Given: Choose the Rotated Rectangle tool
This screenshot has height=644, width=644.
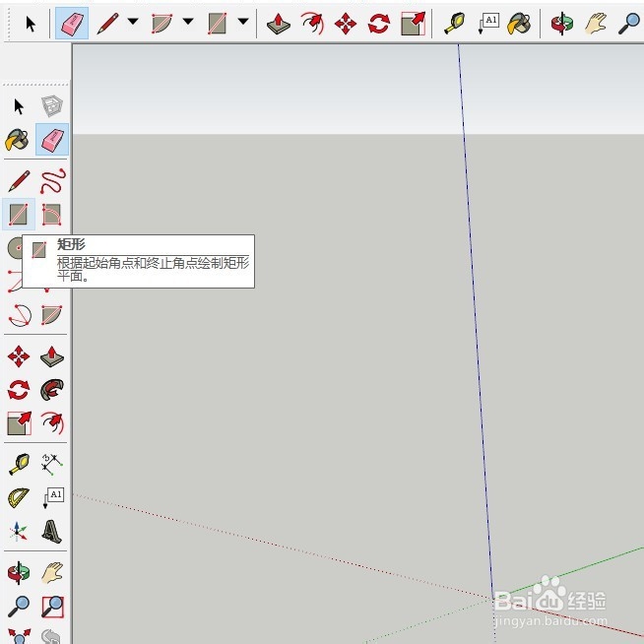Looking at the screenshot, I should click(x=52, y=215).
